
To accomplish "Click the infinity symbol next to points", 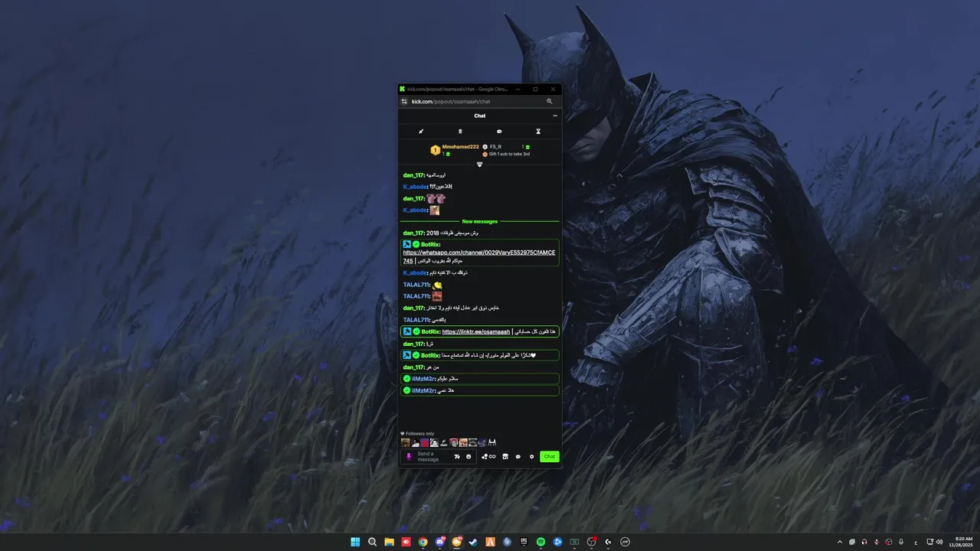I will (492, 456).
